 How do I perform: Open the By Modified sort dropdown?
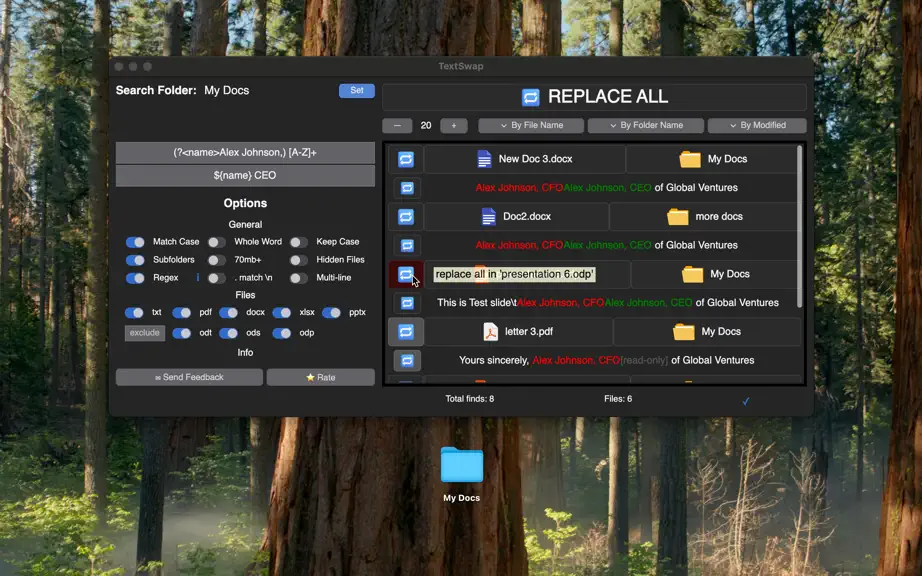[757, 125]
